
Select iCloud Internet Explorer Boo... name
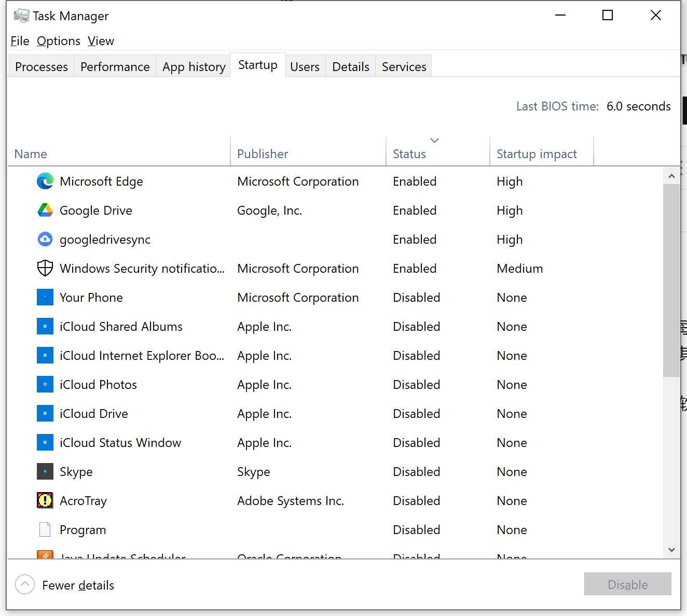[142, 356]
